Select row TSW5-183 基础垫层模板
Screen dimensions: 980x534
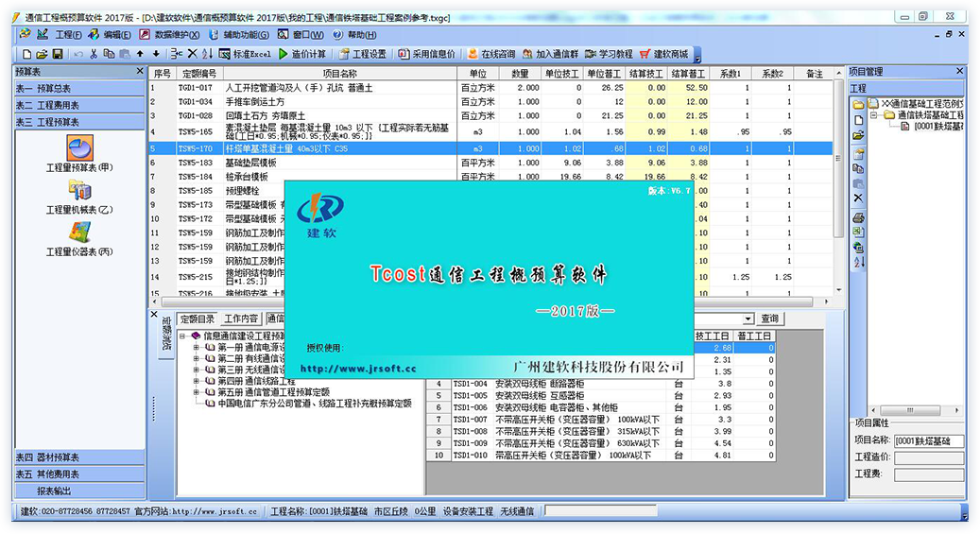pyautogui.click(x=490, y=163)
